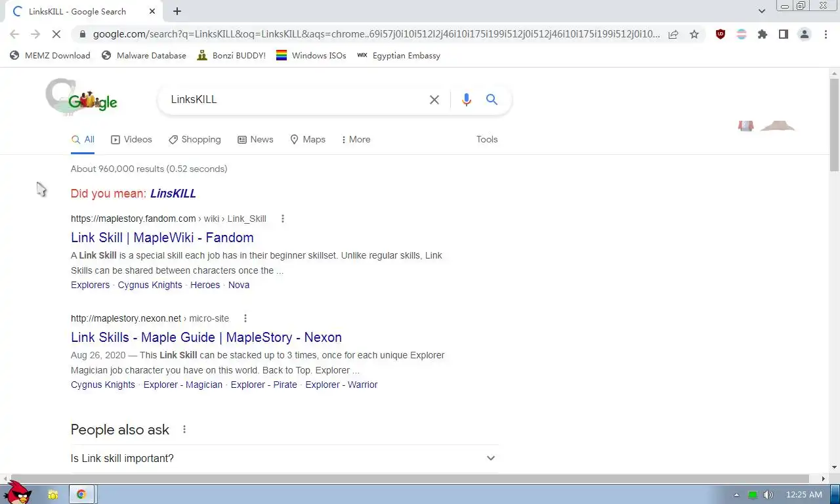Open Explorer - Warrior sitelink
The image size is (840, 504).
[341, 385]
